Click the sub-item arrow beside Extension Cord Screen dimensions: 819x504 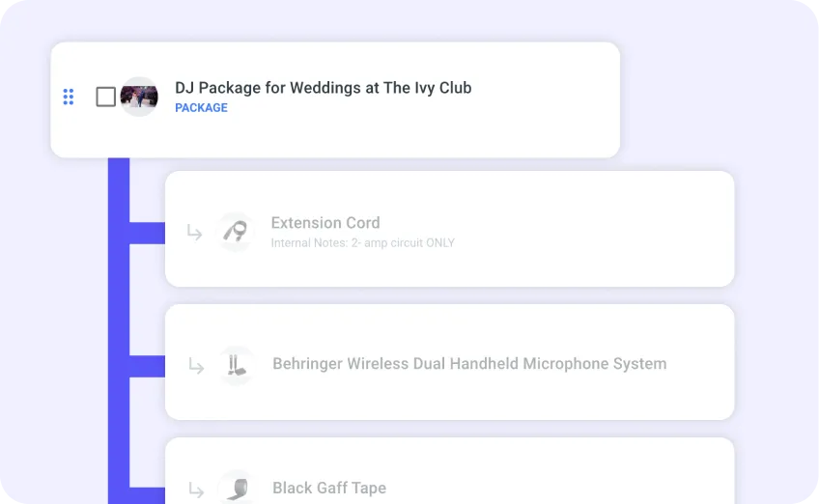[195, 233]
